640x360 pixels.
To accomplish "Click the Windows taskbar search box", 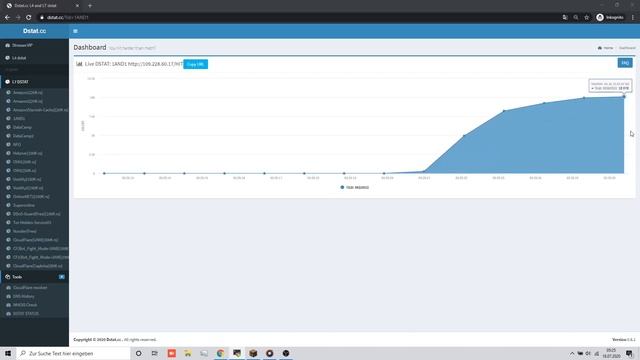I will (x=73, y=353).
